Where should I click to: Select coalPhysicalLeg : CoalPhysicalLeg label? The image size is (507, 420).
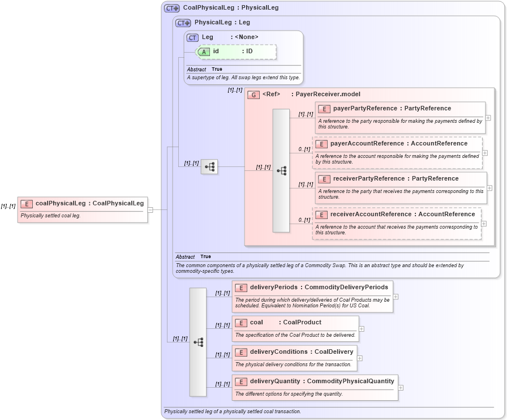click(x=89, y=203)
